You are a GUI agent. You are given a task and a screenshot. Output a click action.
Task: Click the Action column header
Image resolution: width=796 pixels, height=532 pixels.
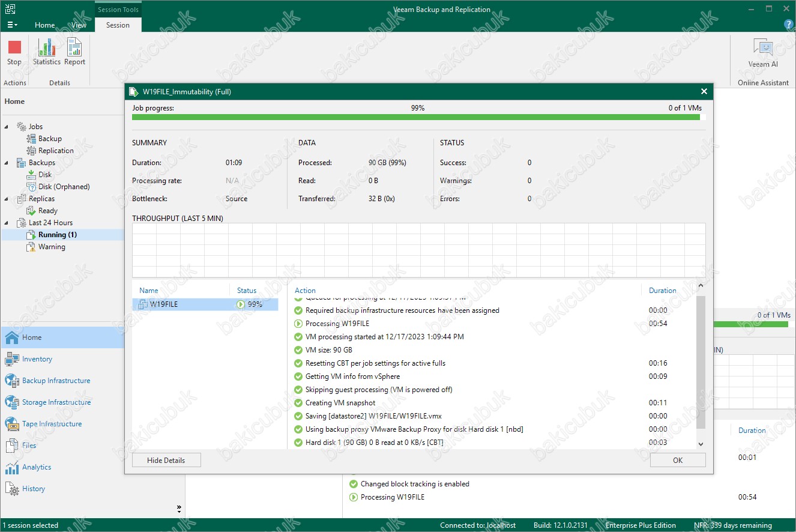click(305, 291)
